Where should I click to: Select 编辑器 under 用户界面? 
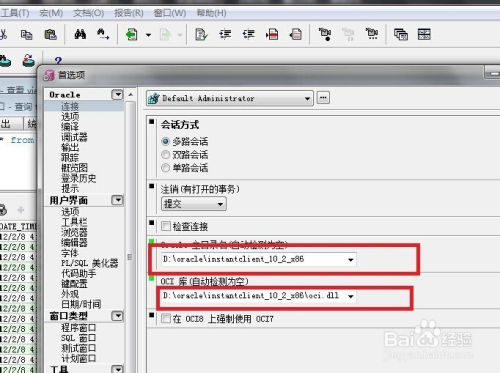74,242
